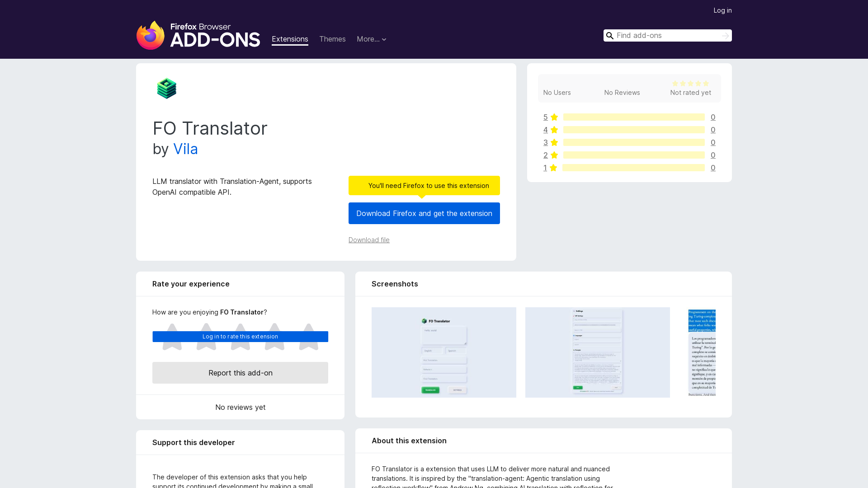Click the No Reviews text
Viewport: 868px width, 488px height.
click(622, 93)
